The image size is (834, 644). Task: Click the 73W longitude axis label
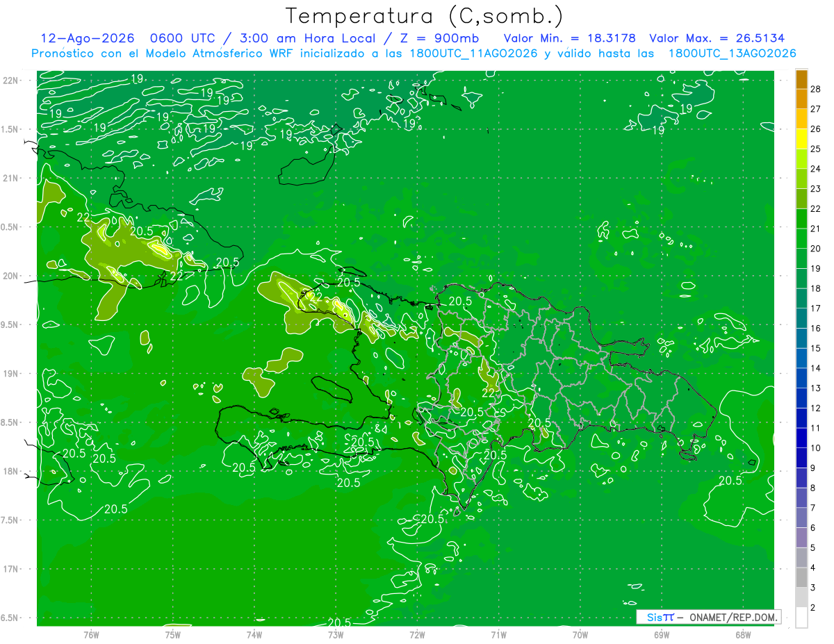pos(336,634)
